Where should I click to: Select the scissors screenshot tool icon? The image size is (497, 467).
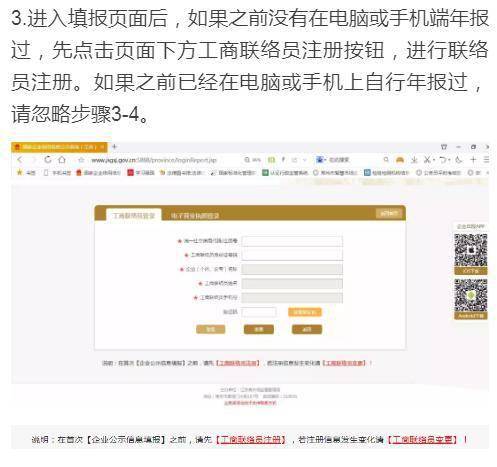click(x=427, y=160)
